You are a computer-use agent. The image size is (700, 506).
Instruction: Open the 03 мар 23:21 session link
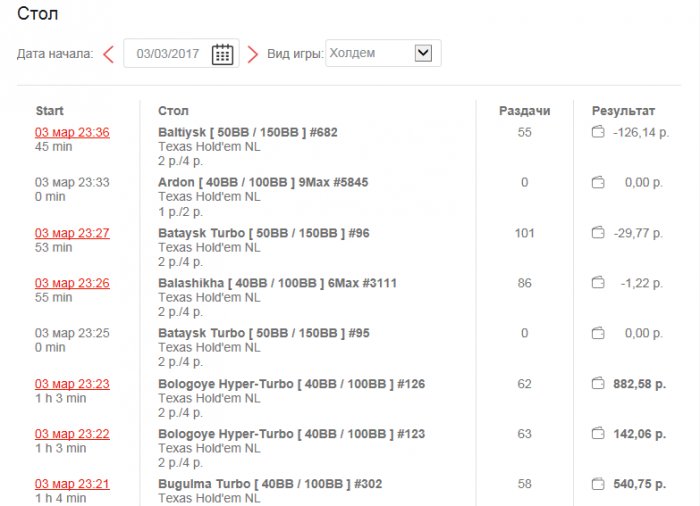click(72, 484)
